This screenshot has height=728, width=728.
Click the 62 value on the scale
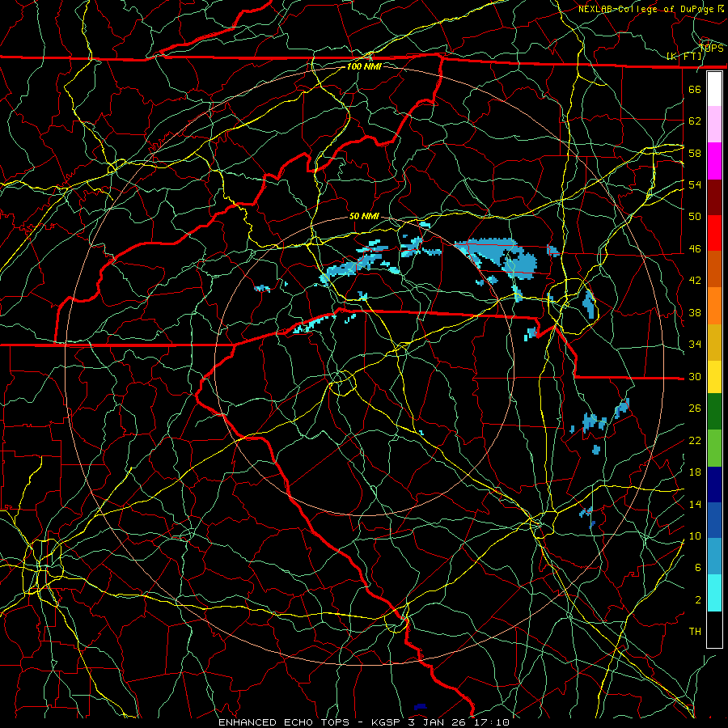pos(695,121)
